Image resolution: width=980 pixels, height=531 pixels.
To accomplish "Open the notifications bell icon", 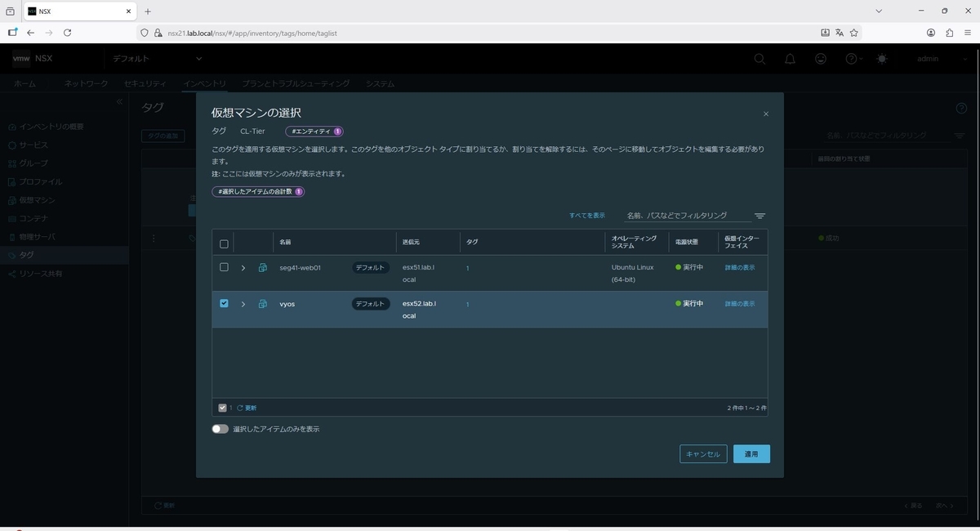I will (x=791, y=59).
